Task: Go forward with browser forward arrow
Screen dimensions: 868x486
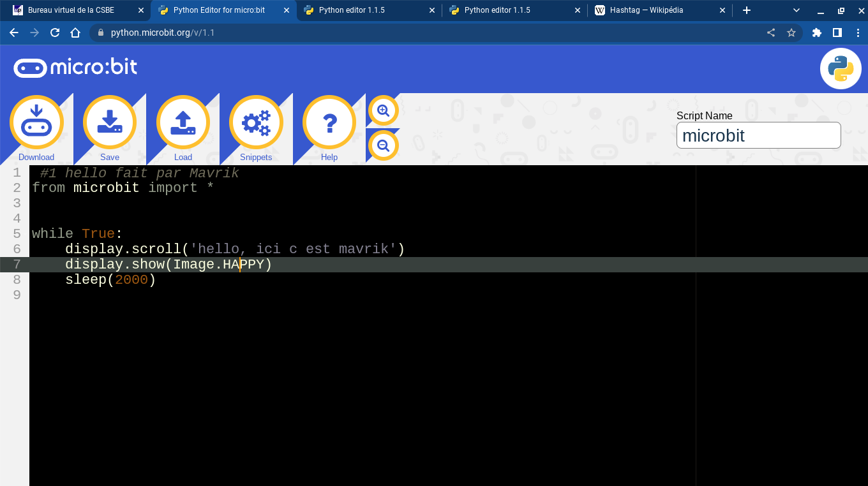Action: click(x=34, y=33)
